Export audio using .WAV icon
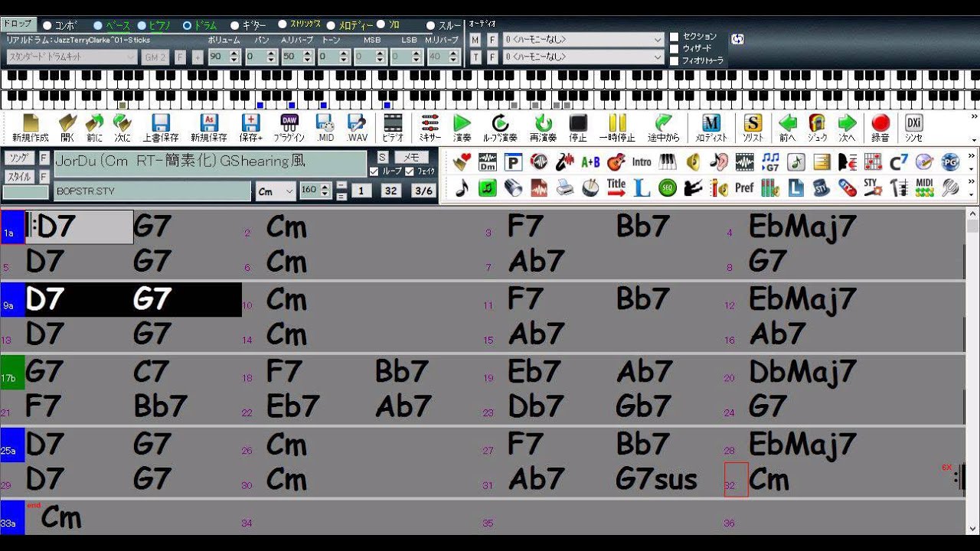The image size is (980, 551). pyautogui.click(x=357, y=128)
